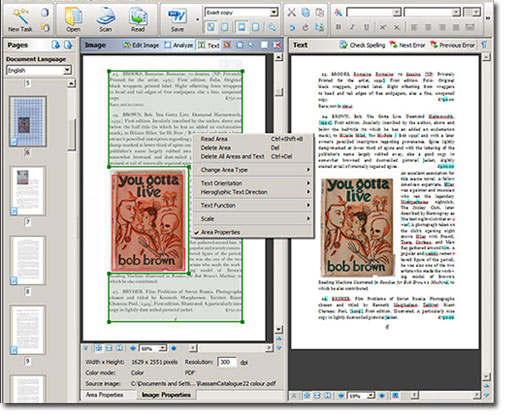Align text right
Image resolution: width=510 pixels, height=415 pixels.
pos(442,27)
